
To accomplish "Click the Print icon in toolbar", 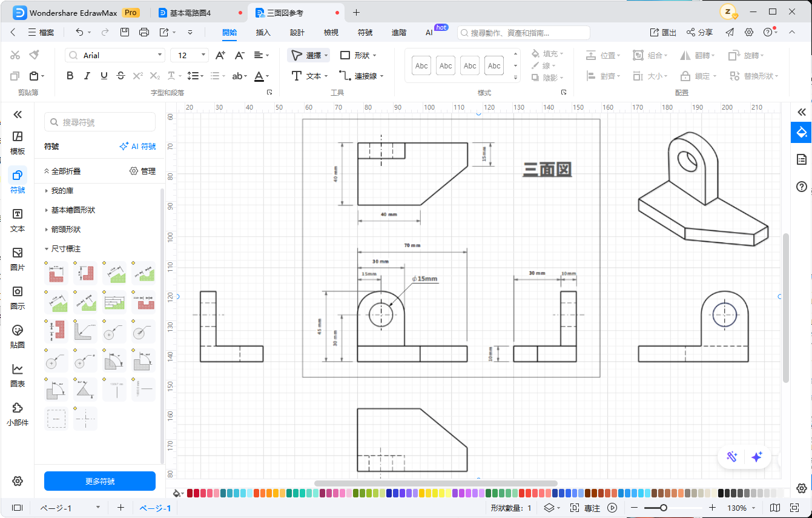I will pos(144,32).
